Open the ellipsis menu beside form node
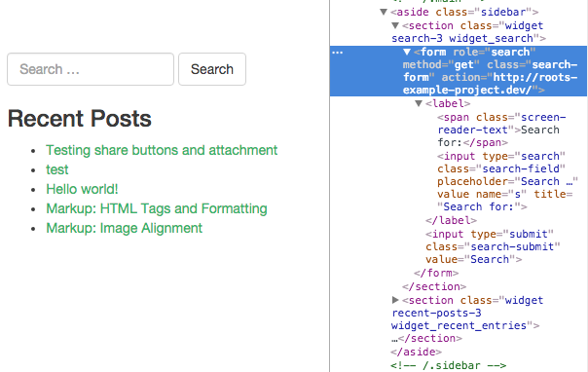Screen dimensions: 588x372 338,53
